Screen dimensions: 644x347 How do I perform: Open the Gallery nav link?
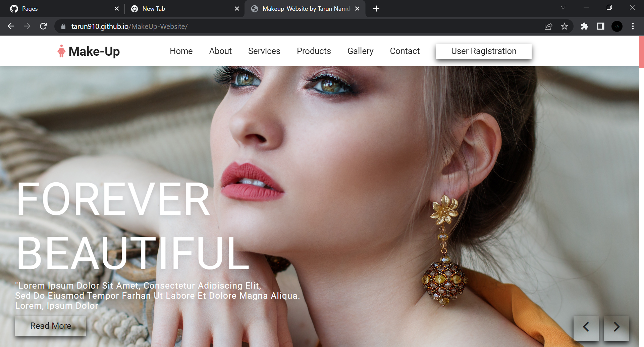click(x=360, y=51)
